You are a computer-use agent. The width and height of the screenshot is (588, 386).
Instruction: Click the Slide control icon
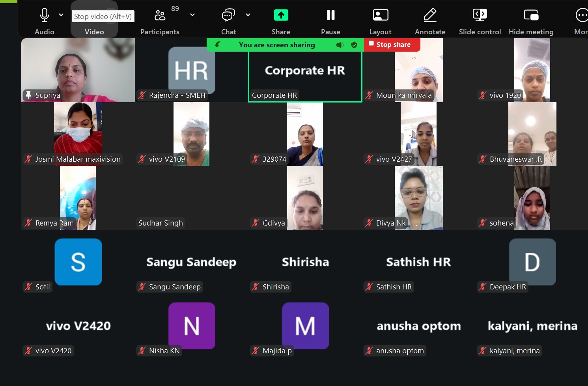[480, 15]
